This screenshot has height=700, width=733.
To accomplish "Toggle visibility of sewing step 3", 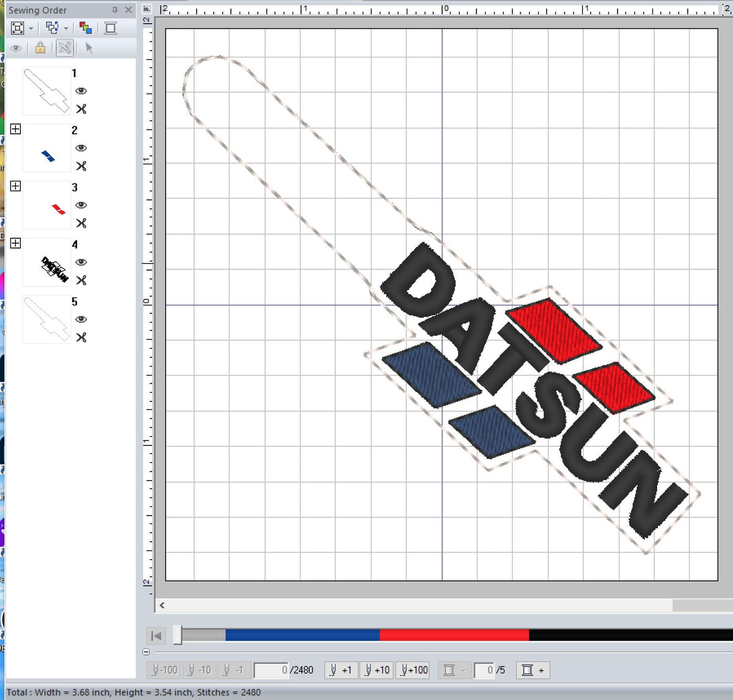I will 81,205.
